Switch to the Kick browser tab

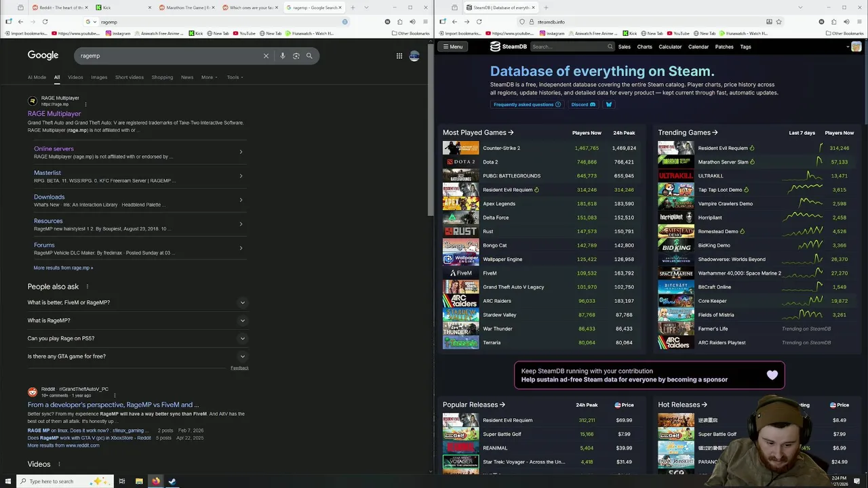point(122,7)
